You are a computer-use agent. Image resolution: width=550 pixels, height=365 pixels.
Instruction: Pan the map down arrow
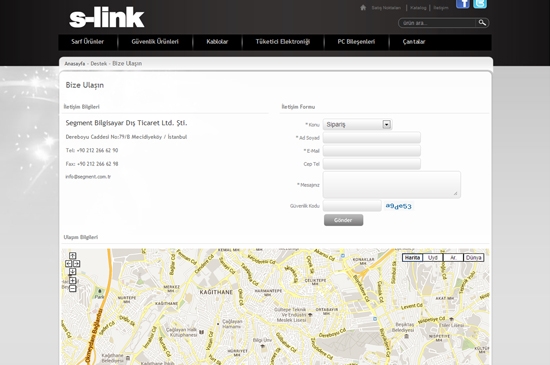[73, 272]
